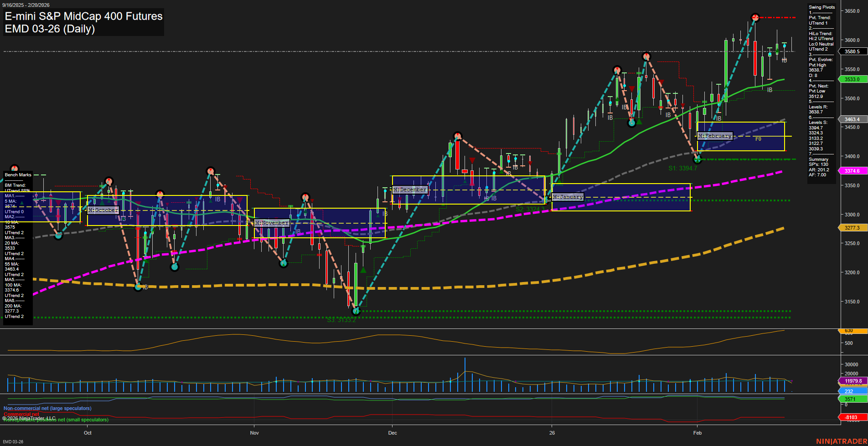Click the magenta 3374.6 price tag on right axis
868x446 pixels.
(x=852, y=170)
